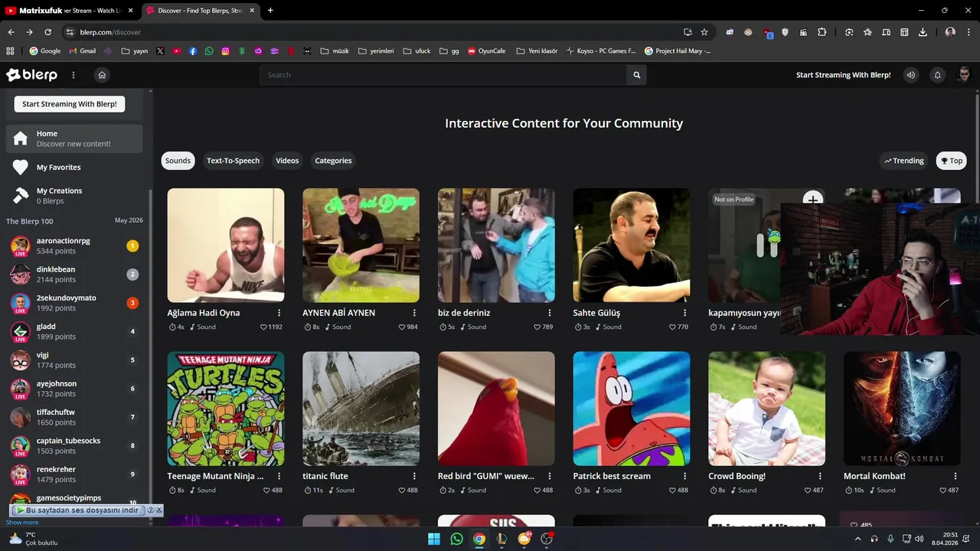Open gladd leaderboard entry
Viewport: 980px width, 551px height.
(x=74, y=331)
